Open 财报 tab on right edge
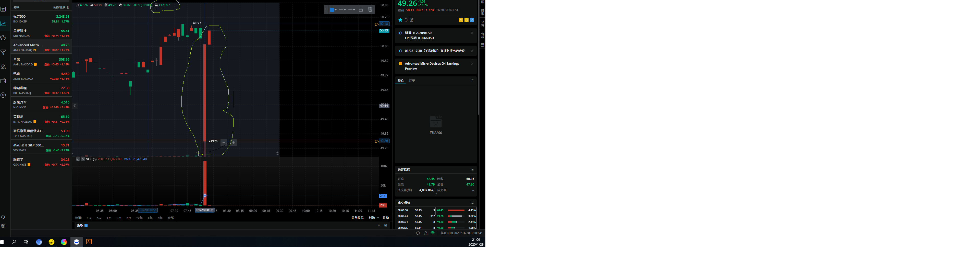 [482, 12]
